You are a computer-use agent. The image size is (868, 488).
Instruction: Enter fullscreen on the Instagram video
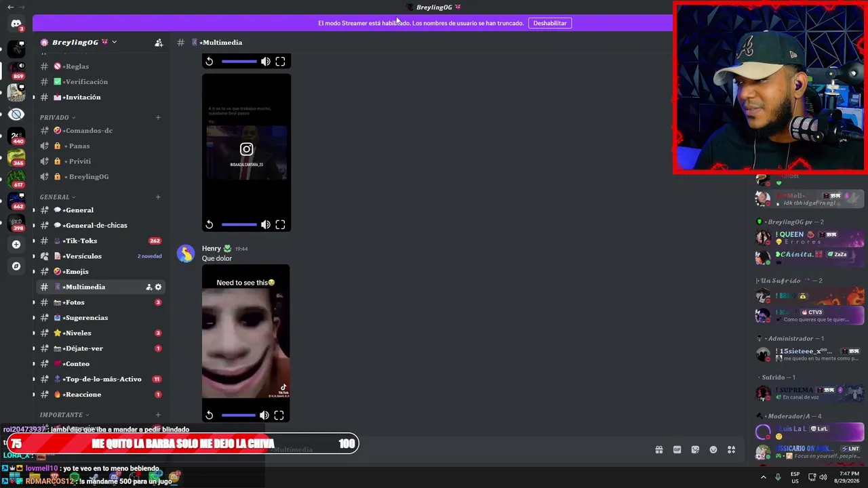coord(280,224)
